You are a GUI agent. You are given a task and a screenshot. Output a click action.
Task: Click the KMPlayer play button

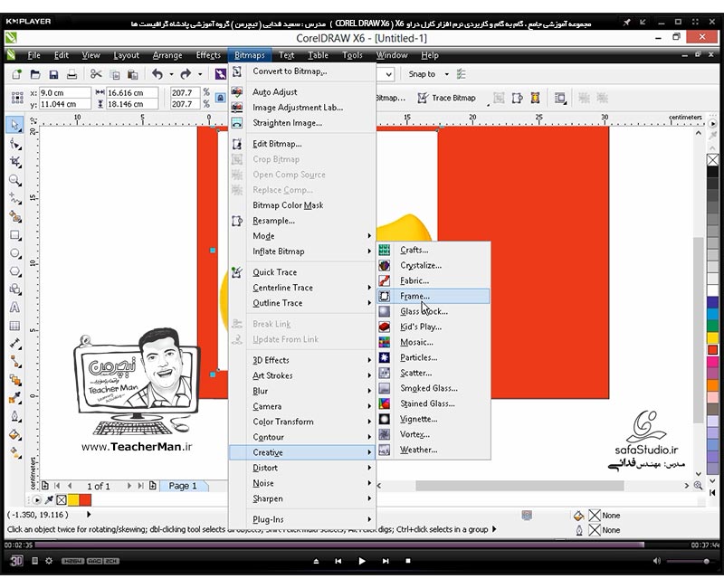pyautogui.click(x=361, y=561)
